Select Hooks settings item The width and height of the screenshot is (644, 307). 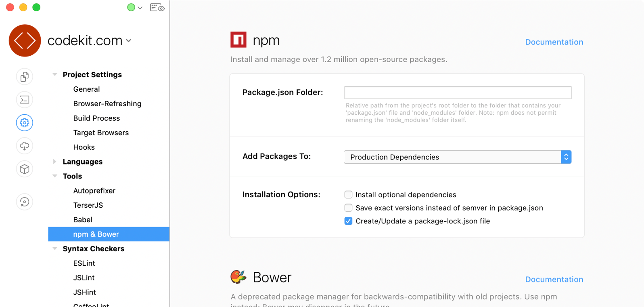click(84, 147)
